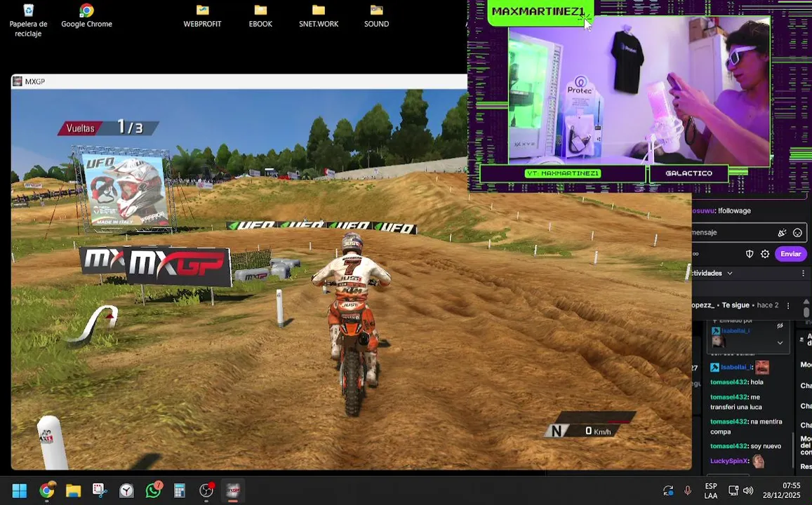This screenshot has width=812, height=505.
Task: Select the Google Chrome desktop shortcut
Action: click(86, 15)
